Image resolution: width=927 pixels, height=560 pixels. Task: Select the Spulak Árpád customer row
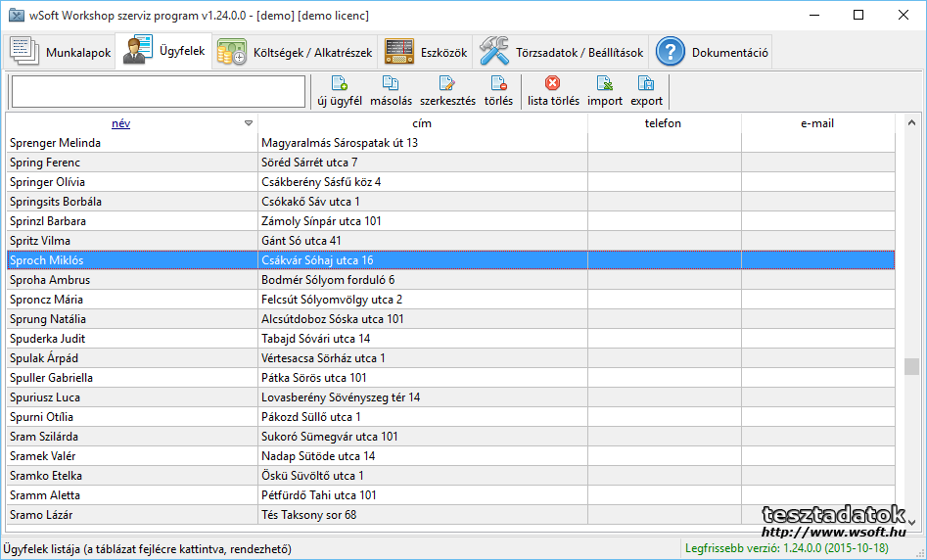(132, 358)
